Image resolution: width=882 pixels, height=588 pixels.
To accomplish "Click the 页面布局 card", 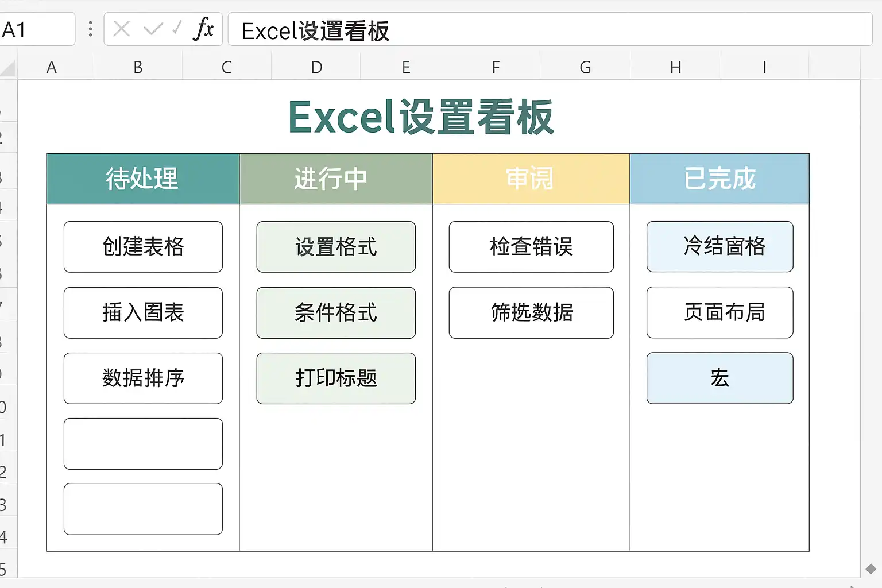I will [719, 313].
